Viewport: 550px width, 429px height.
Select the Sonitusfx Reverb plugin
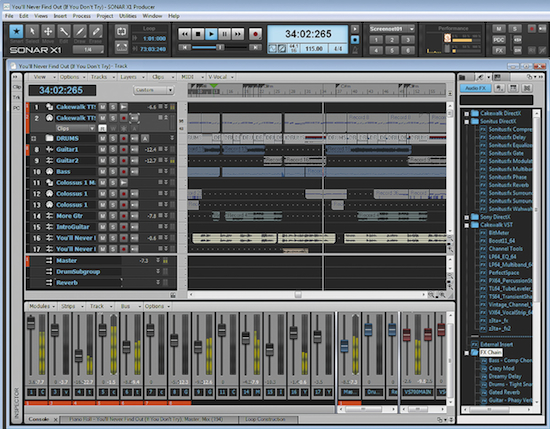509,185
